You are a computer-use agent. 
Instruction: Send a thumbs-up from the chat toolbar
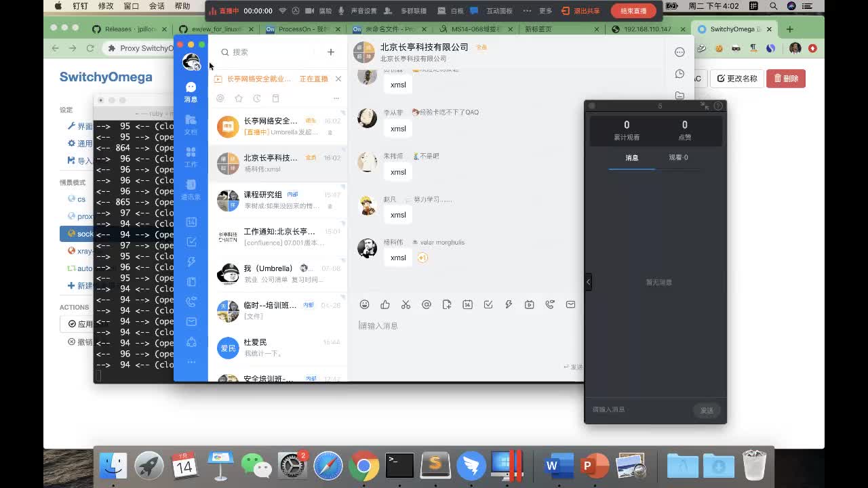coord(385,305)
